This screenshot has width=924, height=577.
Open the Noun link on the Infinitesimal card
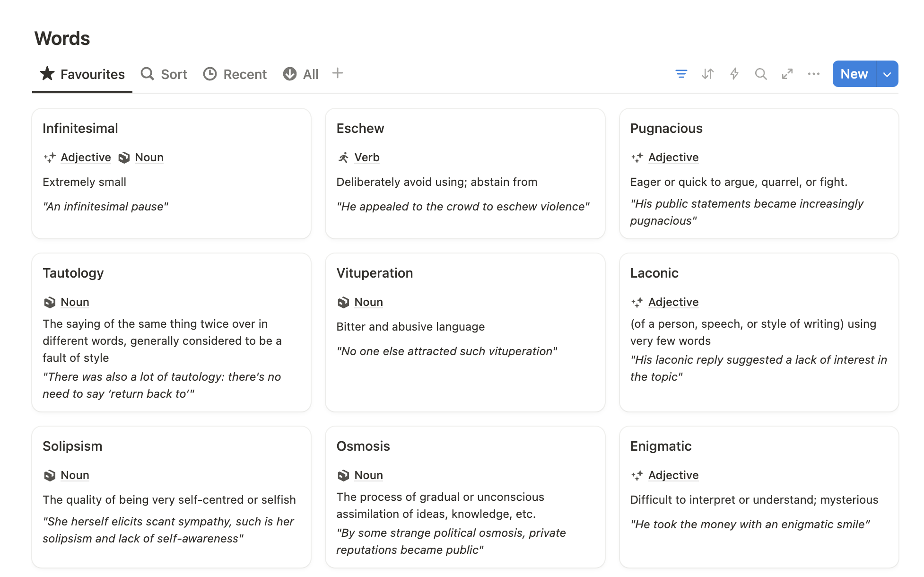point(149,157)
